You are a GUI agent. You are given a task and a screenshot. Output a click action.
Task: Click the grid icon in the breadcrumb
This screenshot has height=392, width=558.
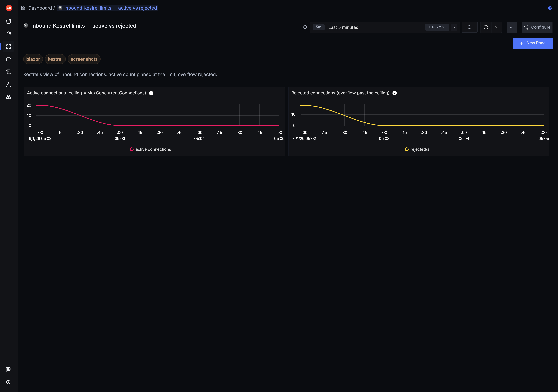[23, 8]
